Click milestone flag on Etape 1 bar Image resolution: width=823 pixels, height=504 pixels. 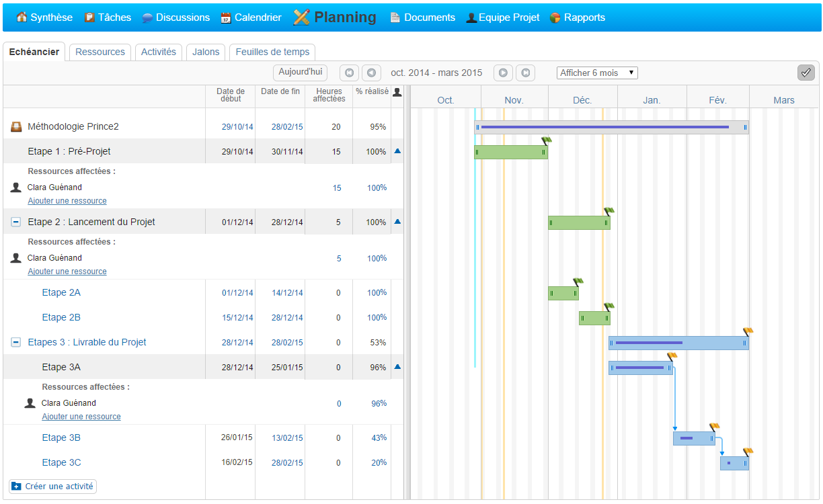coord(547,140)
